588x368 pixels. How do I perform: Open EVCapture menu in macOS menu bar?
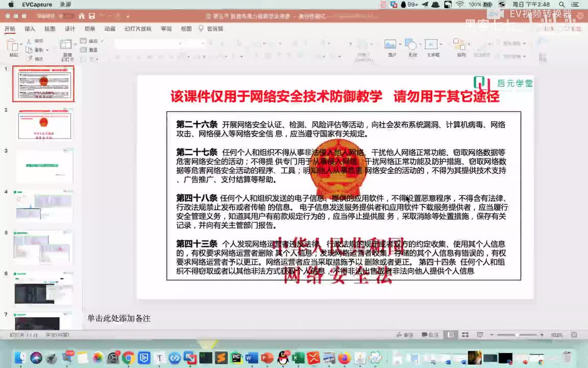(x=37, y=5)
